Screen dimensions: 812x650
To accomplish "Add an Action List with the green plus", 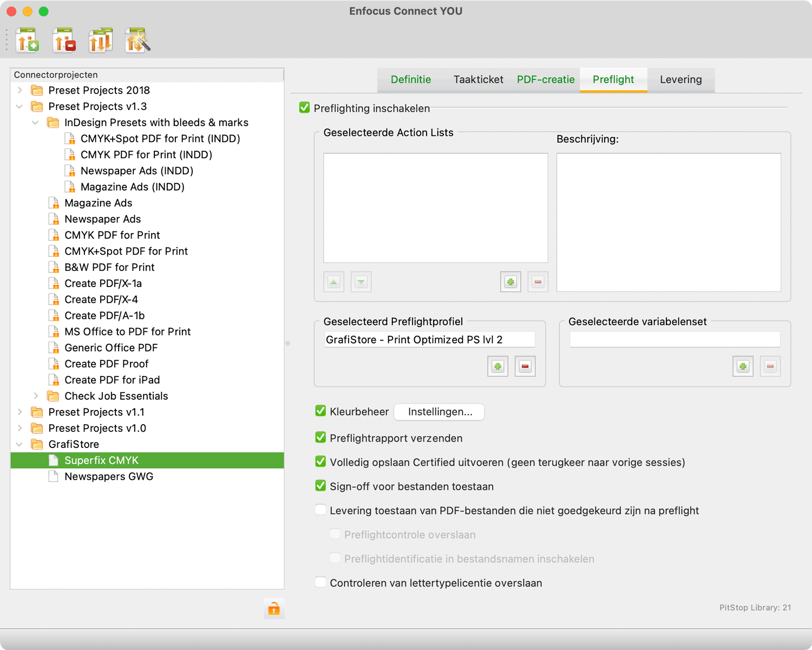I will (x=510, y=282).
